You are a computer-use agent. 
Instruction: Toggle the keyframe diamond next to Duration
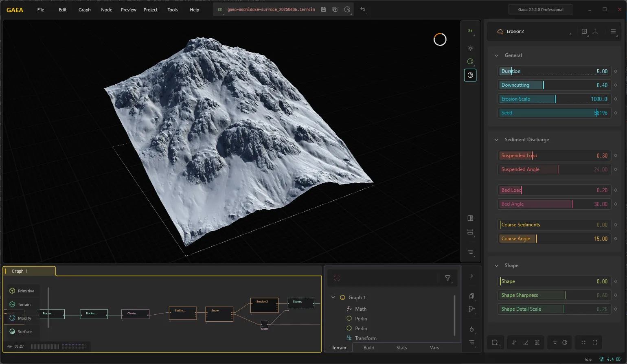(616, 71)
